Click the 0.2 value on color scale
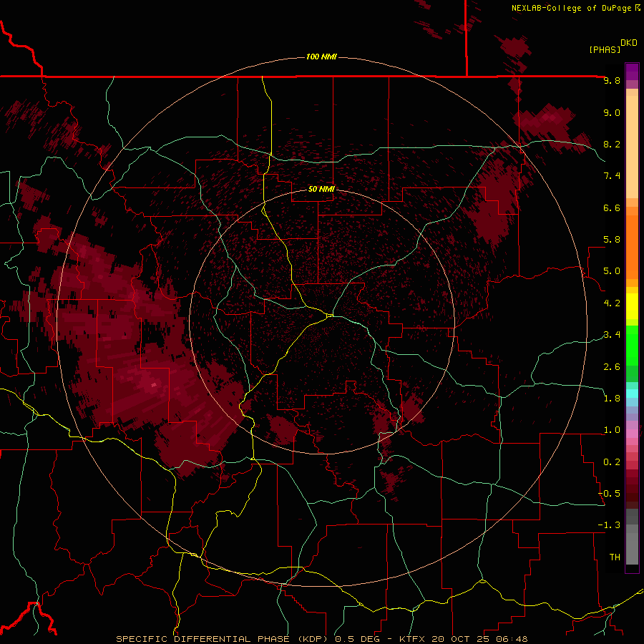Viewport: 644px width, 644px height. (x=612, y=462)
